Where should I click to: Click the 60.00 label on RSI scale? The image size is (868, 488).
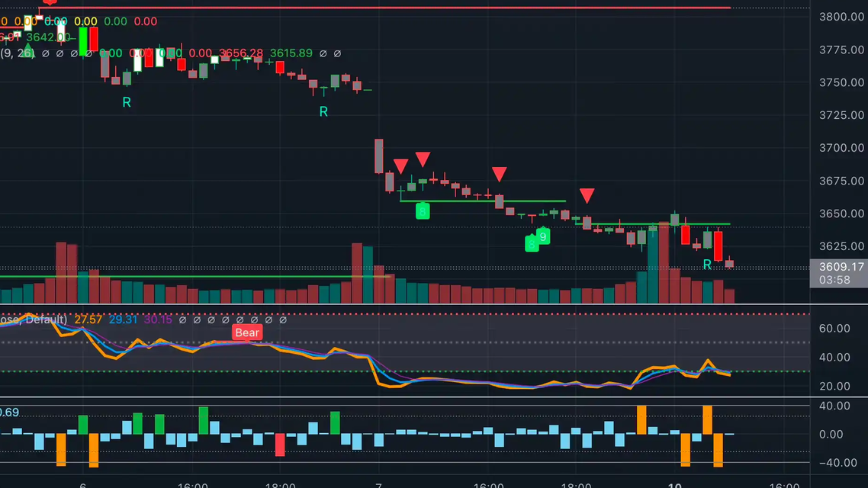pos(834,329)
